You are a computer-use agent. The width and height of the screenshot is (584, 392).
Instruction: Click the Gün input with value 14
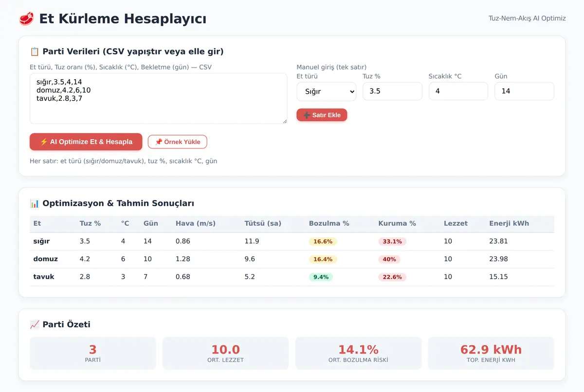(x=524, y=91)
